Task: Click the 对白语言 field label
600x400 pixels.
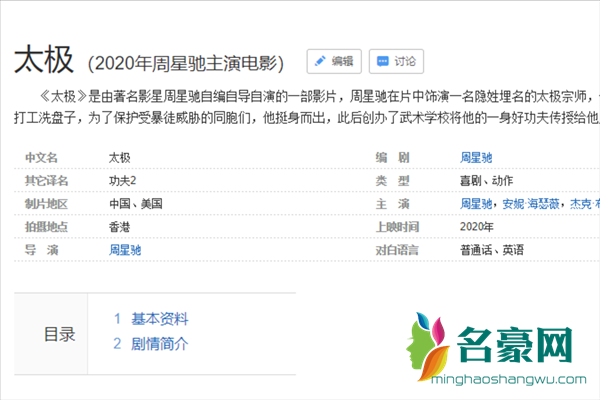Action: (397, 250)
